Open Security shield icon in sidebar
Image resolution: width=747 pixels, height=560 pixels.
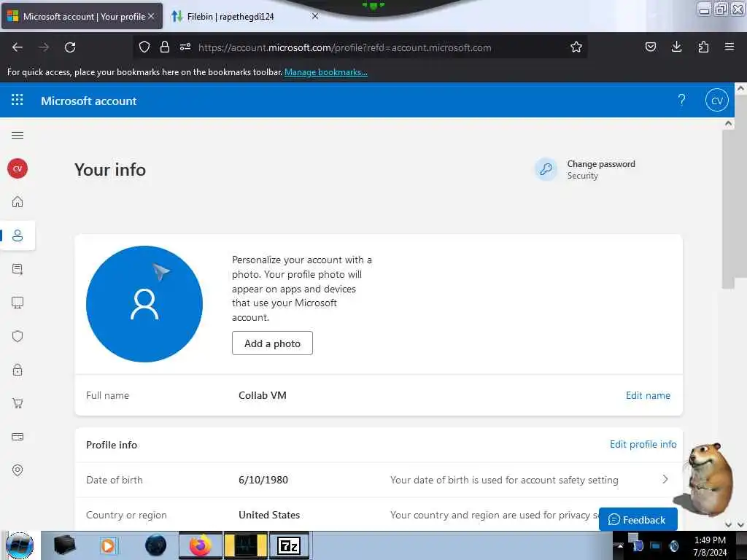18,336
